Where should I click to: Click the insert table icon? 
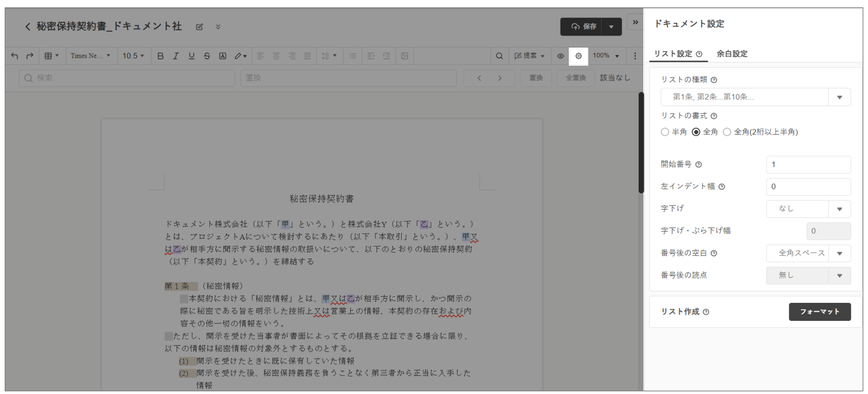(48, 56)
